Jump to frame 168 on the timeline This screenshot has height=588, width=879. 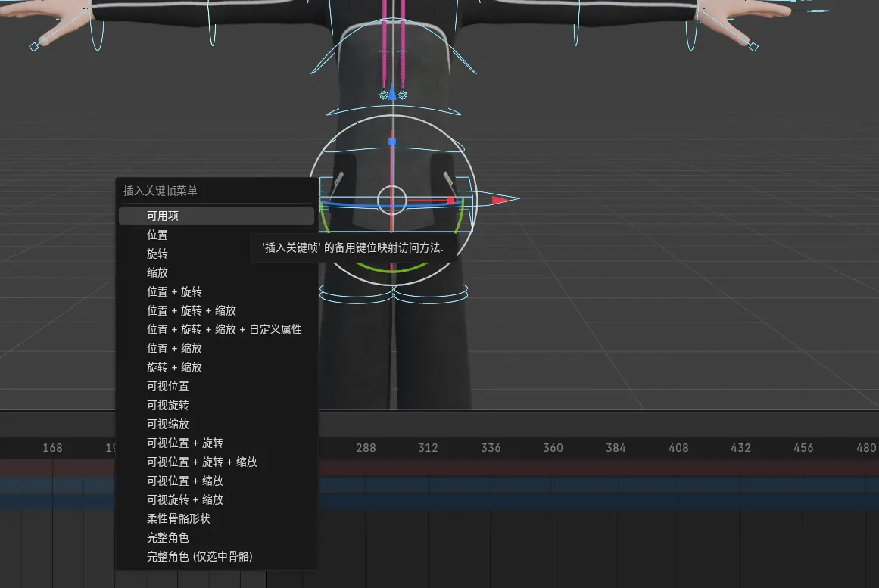(x=53, y=448)
